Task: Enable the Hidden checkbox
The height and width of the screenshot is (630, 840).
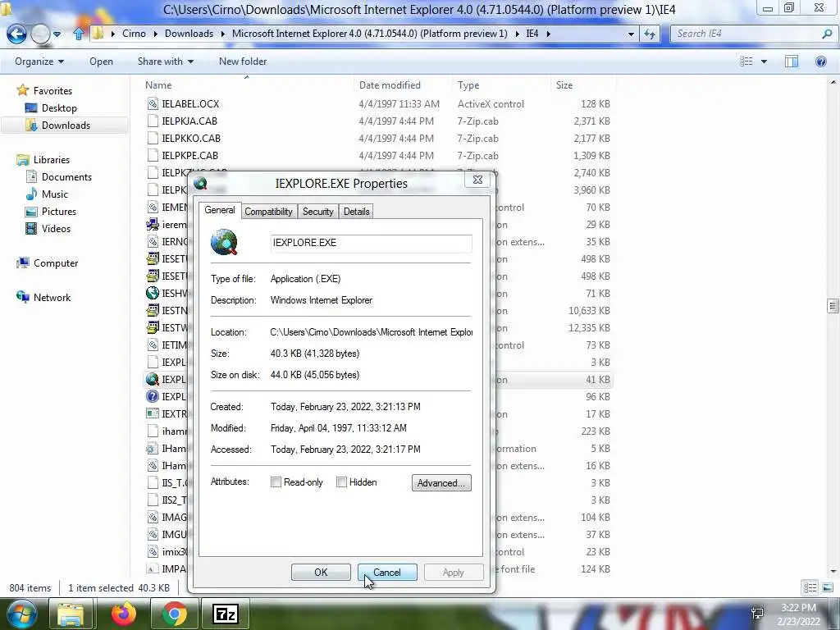Action: click(341, 482)
